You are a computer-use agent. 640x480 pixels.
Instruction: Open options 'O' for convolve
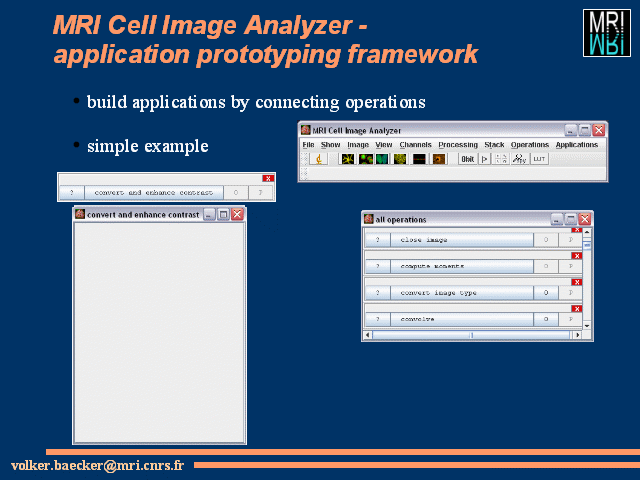click(x=546, y=319)
